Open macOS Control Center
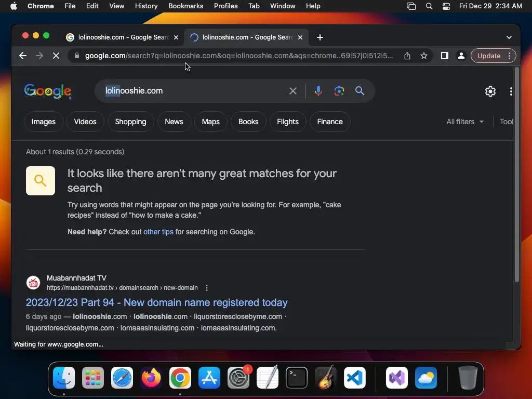Screen dimensions: 532x399 point(446,6)
